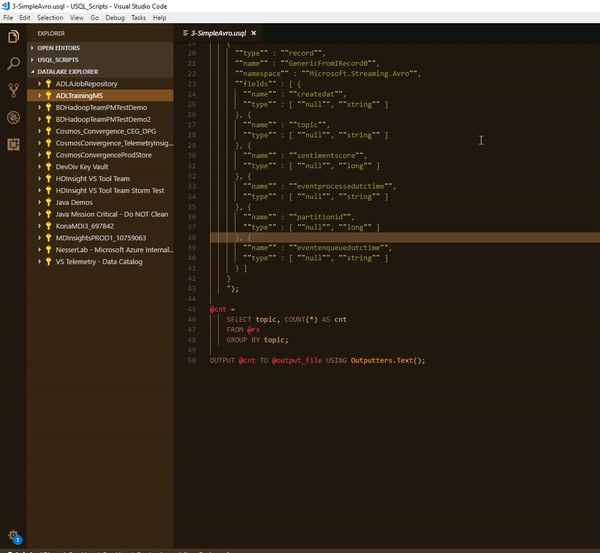Screen dimensions: 600x553
Task: Click the key icon next to DevDiv Key Vault
Action: [x=48, y=167]
